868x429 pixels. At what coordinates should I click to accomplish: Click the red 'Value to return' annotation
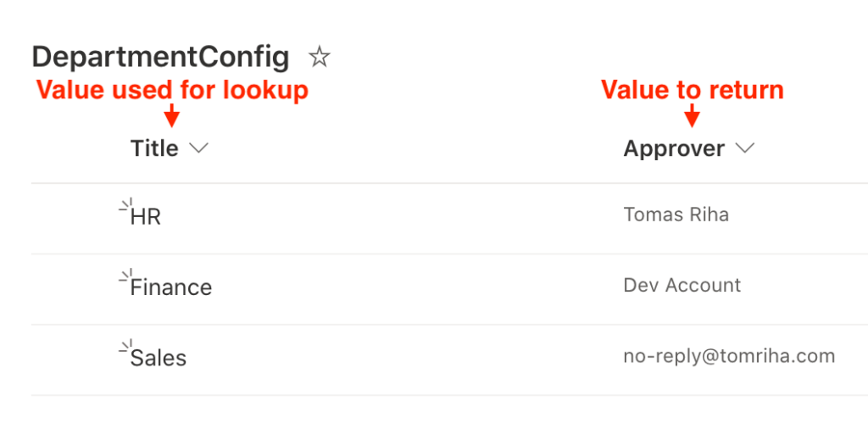(x=693, y=90)
